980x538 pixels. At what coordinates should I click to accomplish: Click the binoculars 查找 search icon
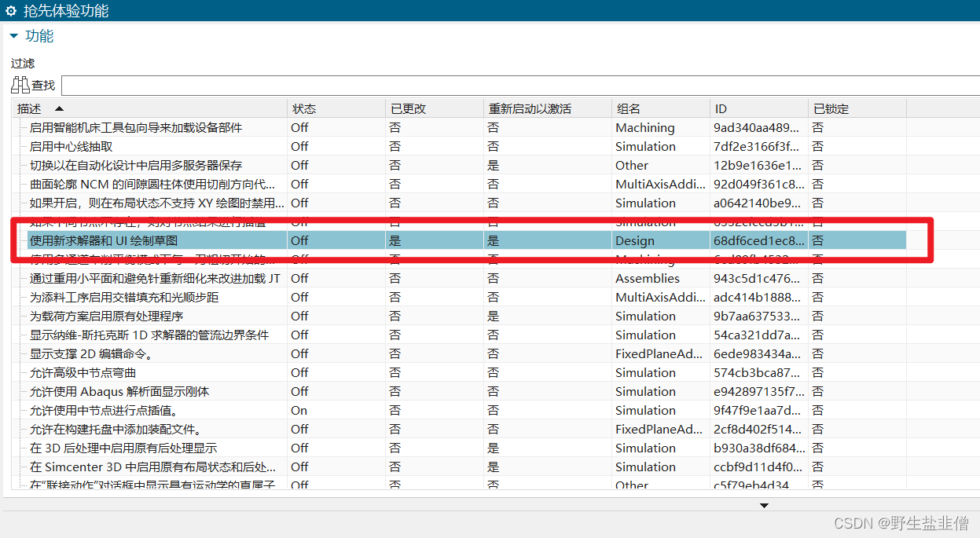tap(20, 85)
